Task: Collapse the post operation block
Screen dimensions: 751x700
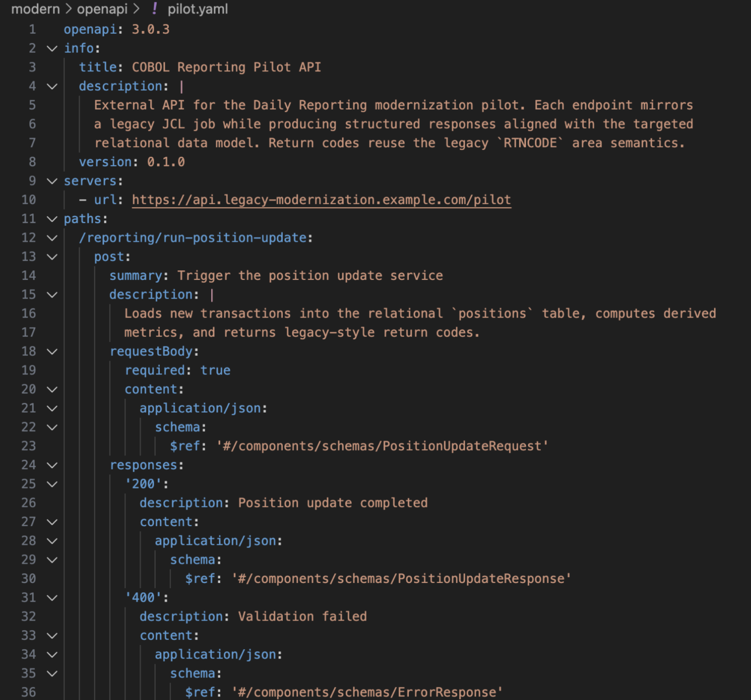Action: 51,256
